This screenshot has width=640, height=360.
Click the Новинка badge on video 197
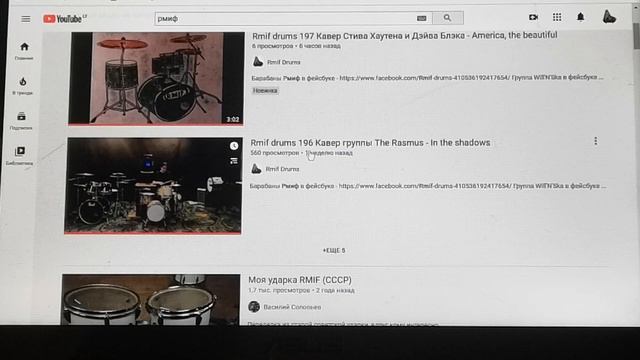pos(265,91)
